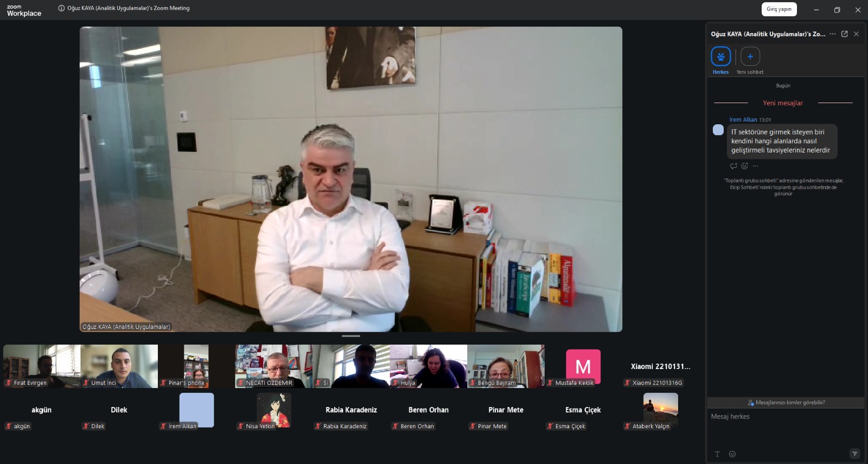Select NECATI OZDEMIR video thumbnail

[274, 366]
